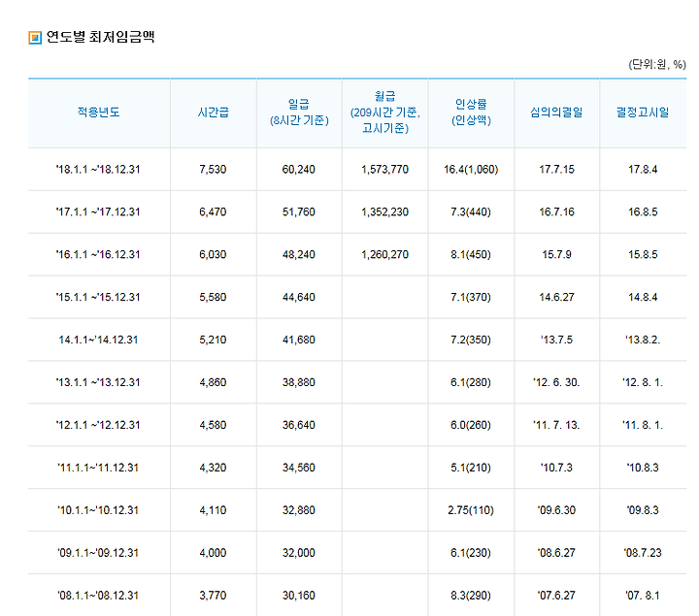The width and height of the screenshot is (699, 616).
Task: Click the orange square icon beside 연도별 최저임금액
Action: coord(35,38)
